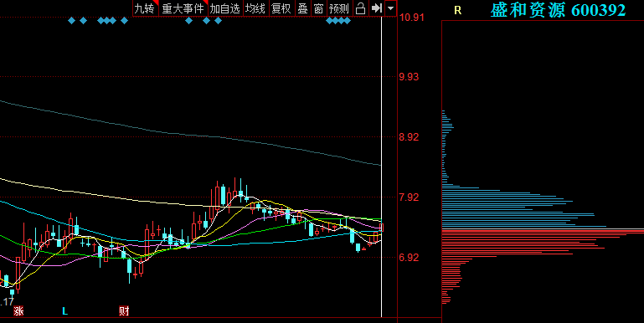Image resolution: width=644 pixels, height=323 pixels.
Task: Toggle the 预测 forecast feature
Action: [x=340, y=8]
